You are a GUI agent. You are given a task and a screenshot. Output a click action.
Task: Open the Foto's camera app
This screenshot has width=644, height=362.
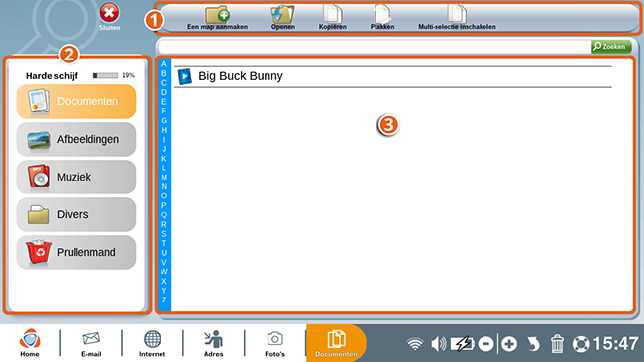coord(274,343)
